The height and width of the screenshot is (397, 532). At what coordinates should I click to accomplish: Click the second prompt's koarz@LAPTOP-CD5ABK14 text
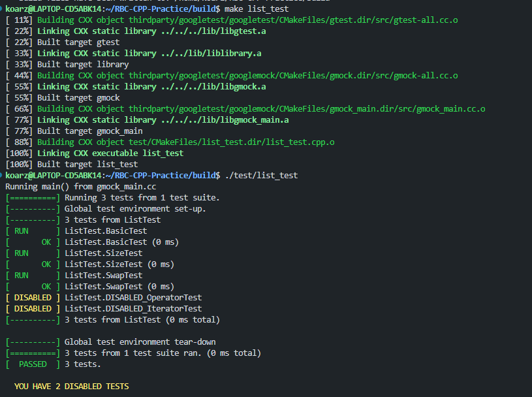[54, 176]
